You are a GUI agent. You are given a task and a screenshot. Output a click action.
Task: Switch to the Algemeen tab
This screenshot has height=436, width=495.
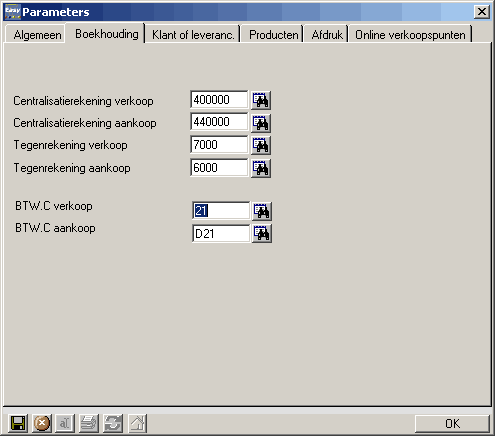pyautogui.click(x=37, y=35)
